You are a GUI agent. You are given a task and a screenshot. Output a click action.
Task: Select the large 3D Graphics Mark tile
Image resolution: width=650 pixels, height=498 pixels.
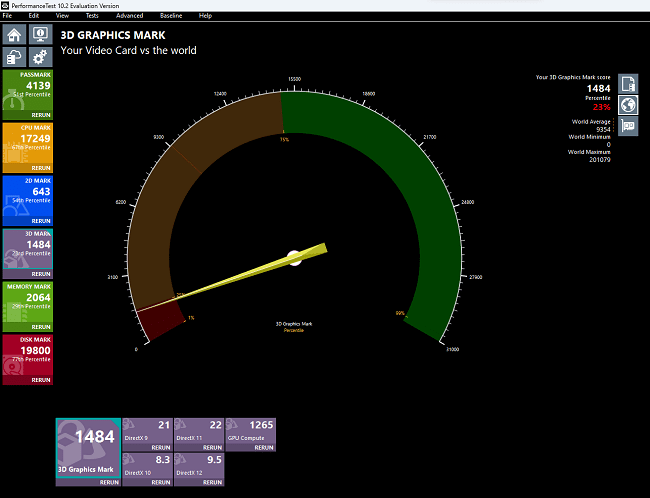coord(88,448)
